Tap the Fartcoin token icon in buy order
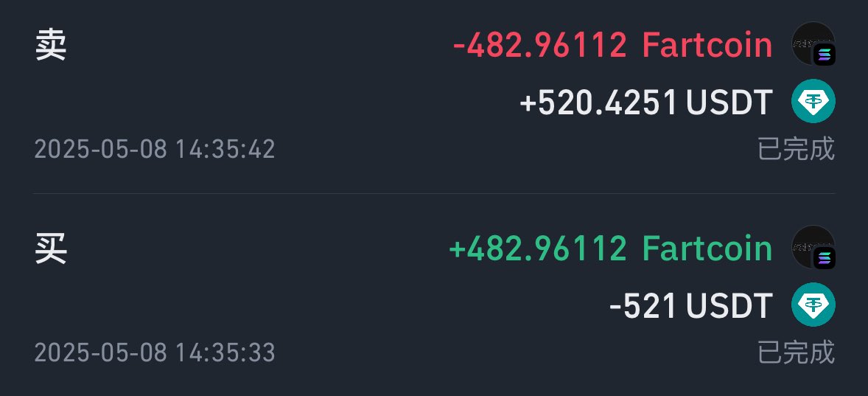 [x=813, y=247]
